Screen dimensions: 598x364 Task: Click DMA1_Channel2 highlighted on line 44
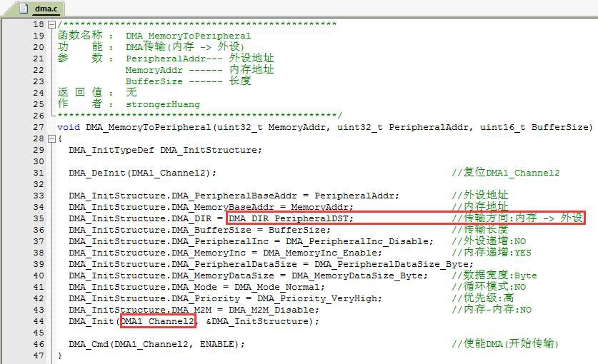coord(157,321)
